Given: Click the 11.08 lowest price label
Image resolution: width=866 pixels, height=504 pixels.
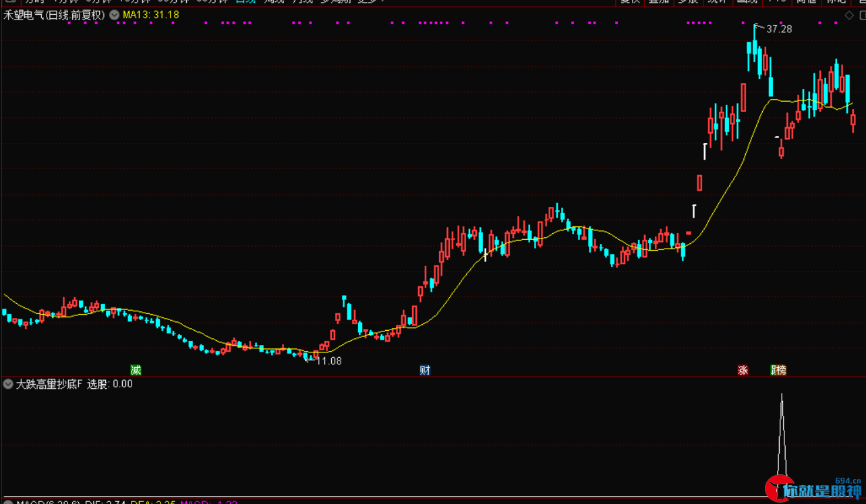Looking at the screenshot, I should pyautogui.click(x=328, y=361).
